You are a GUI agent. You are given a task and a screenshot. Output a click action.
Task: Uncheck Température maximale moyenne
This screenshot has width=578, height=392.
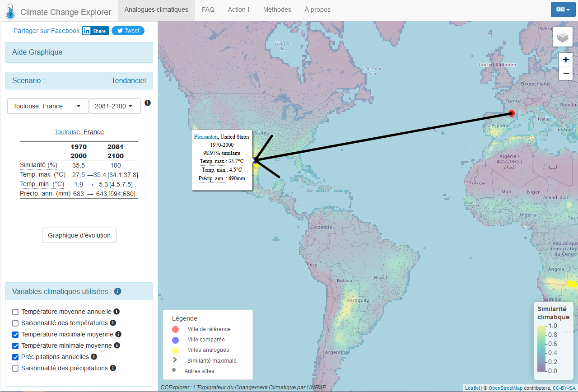click(x=15, y=335)
